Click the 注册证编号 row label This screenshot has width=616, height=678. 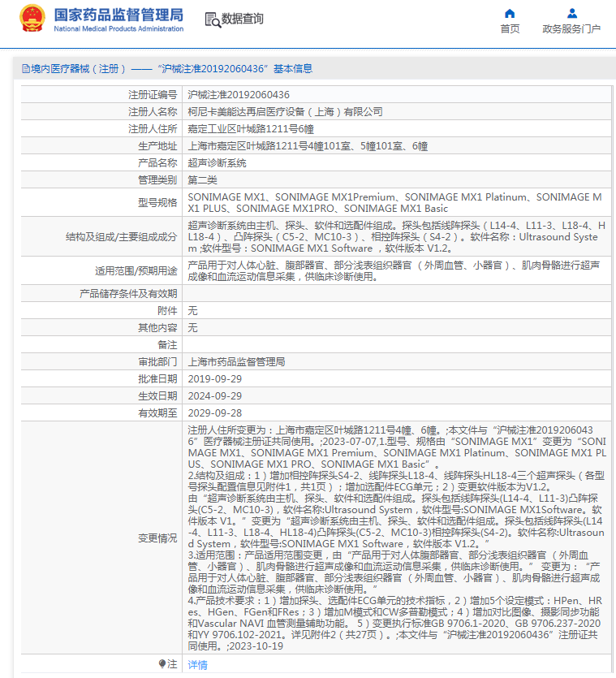click(153, 95)
